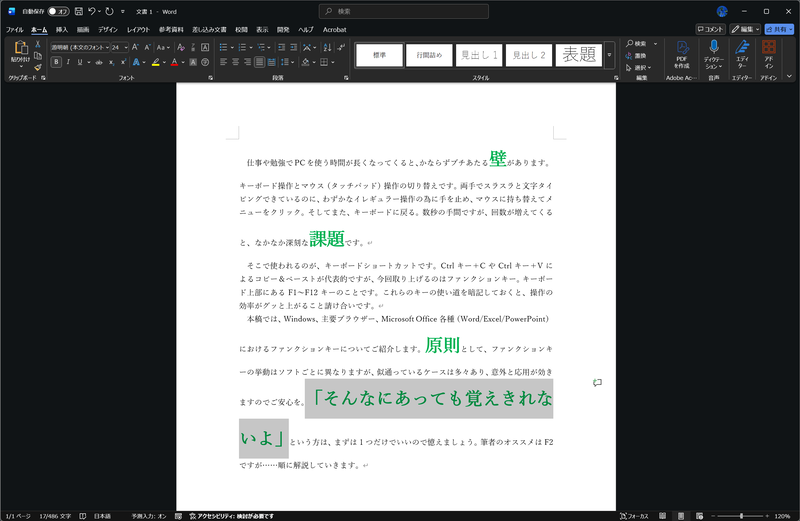Viewport: 800px width, 521px height.
Task: Click the Copy icon
Action: click(x=38, y=56)
